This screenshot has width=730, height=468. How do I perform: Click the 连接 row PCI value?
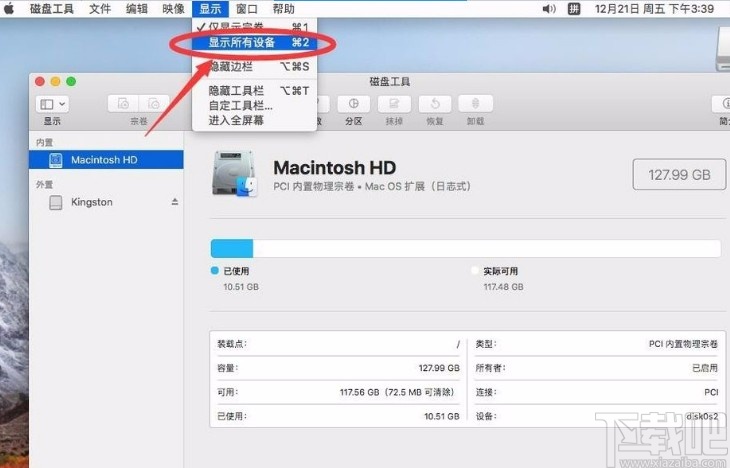point(711,392)
